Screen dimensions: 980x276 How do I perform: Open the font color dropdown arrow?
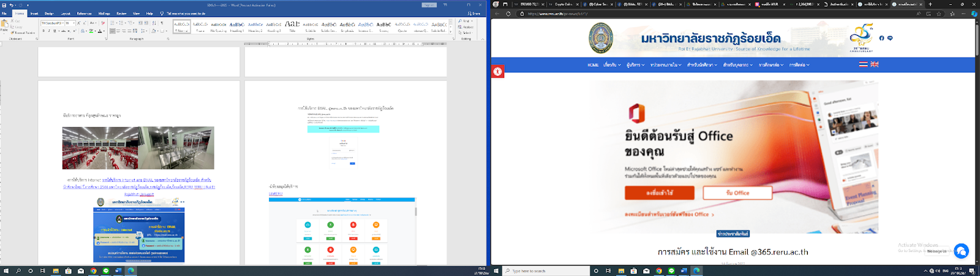click(x=103, y=31)
